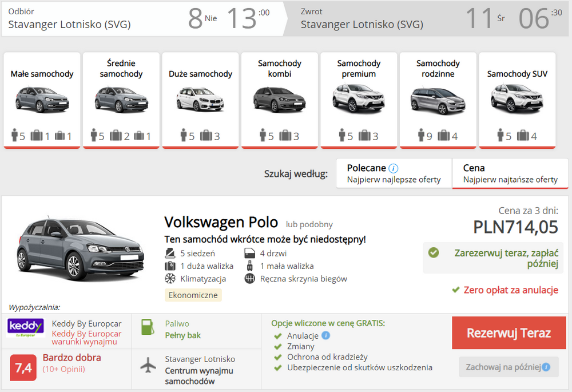
Task: Open Keddy By Europcar warunki wynajmu link
Action: [x=86, y=338]
